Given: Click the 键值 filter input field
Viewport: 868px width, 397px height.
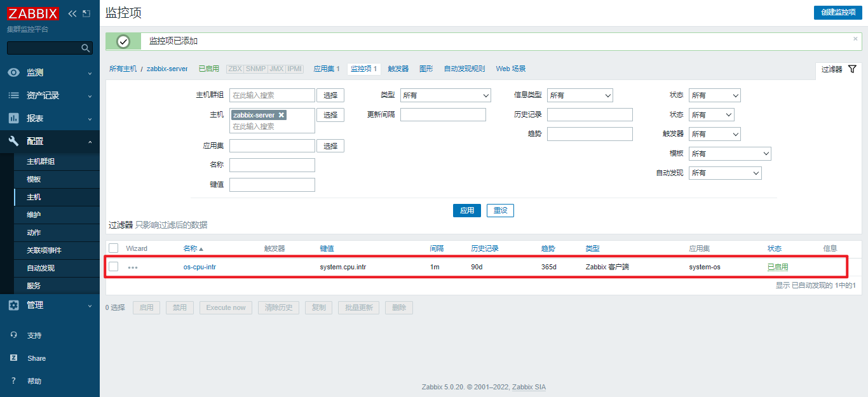Looking at the screenshot, I should pos(272,185).
